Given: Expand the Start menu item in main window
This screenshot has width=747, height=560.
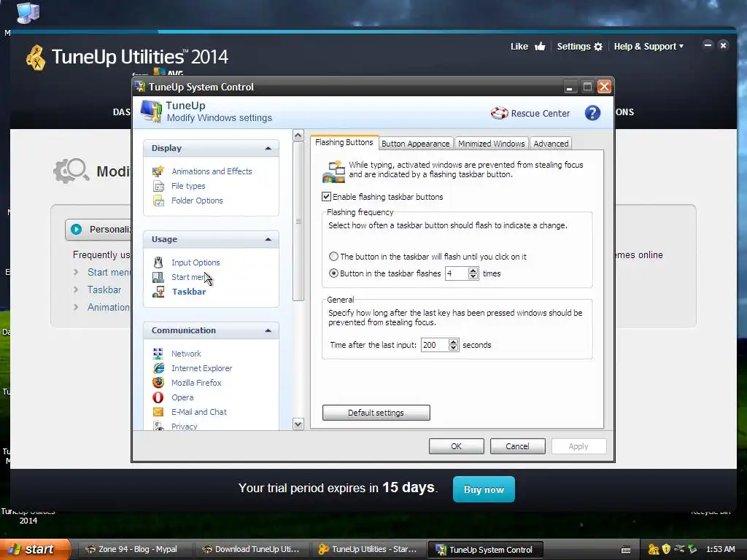Looking at the screenshot, I should coord(75,273).
